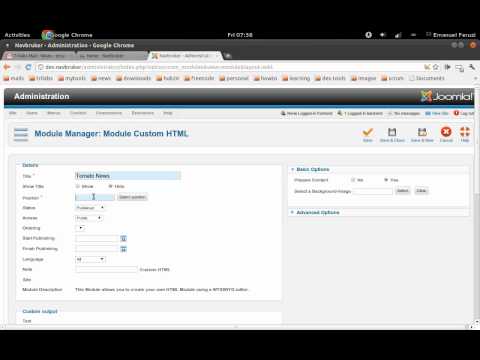Click the Save checkmark icon
This screenshot has width=480, height=360.
(x=368, y=132)
